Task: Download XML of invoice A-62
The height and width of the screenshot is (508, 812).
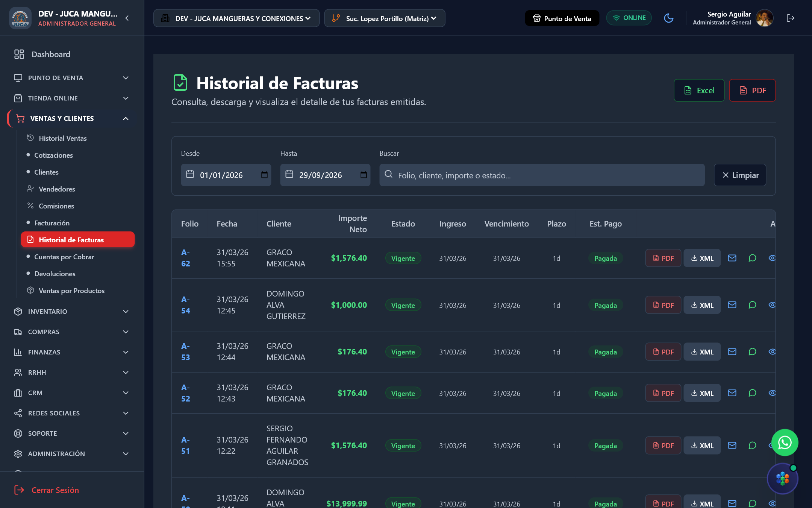Action: pyautogui.click(x=702, y=258)
